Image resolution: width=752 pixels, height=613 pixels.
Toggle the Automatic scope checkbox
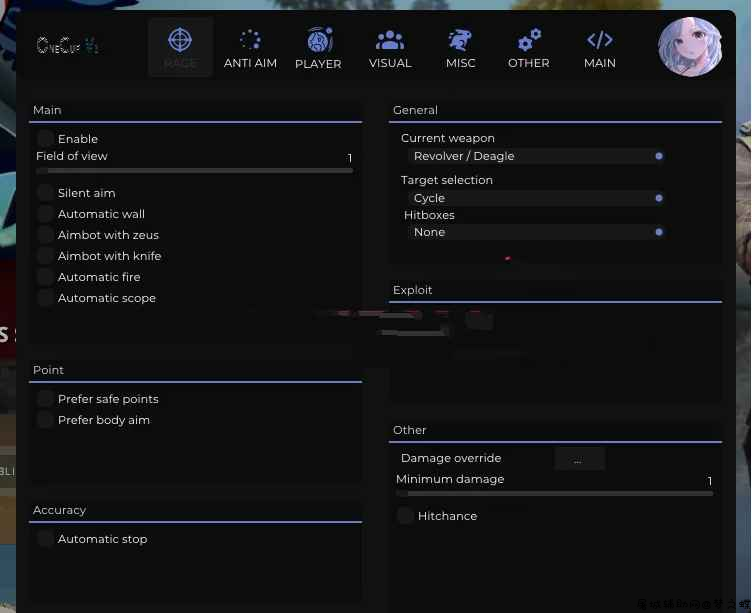click(x=46, y=298)
